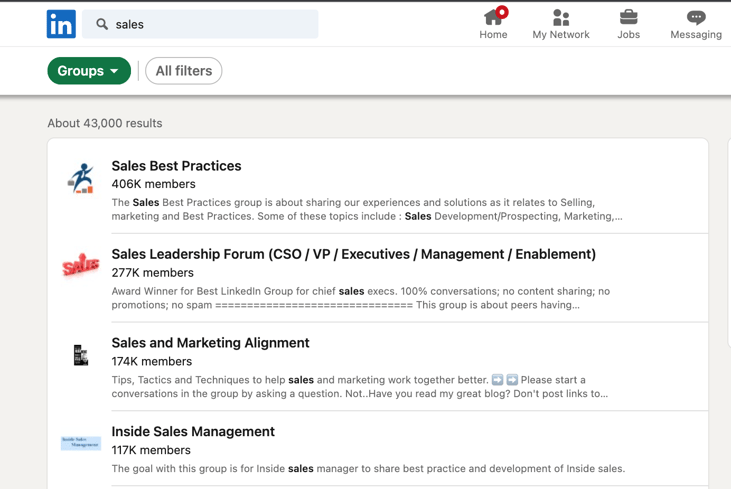
Task: Click the 'Tips, Tactics and Techniques' description
Action: [360, 386]
